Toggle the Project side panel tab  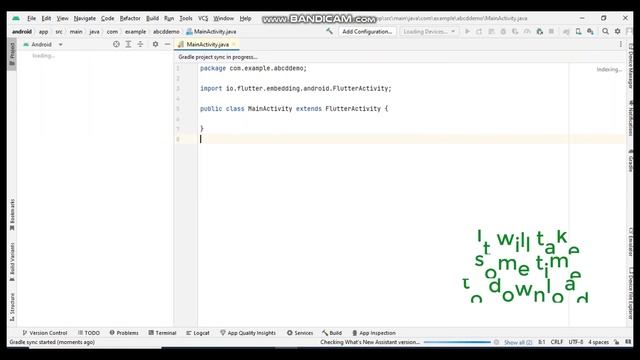(x=12, y=54)
